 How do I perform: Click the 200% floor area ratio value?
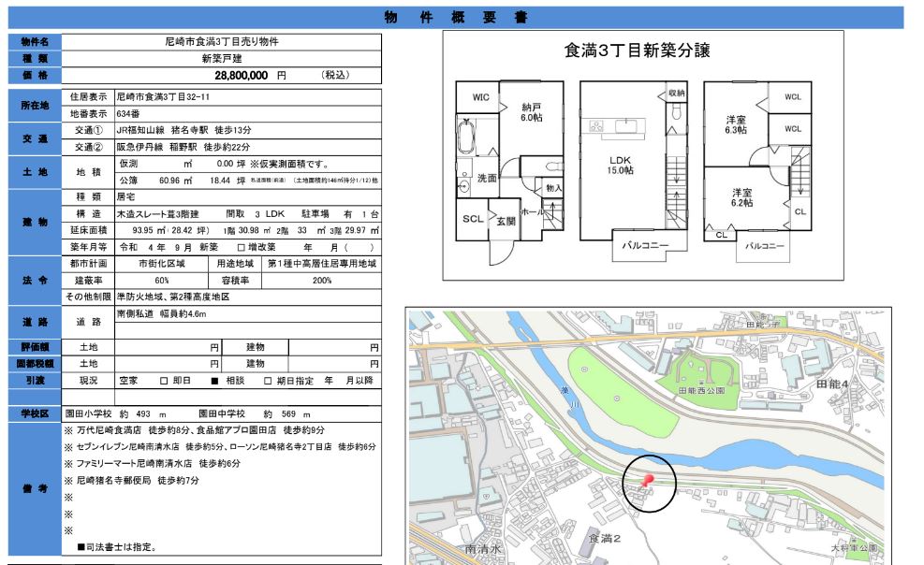[x=322, y=281]
